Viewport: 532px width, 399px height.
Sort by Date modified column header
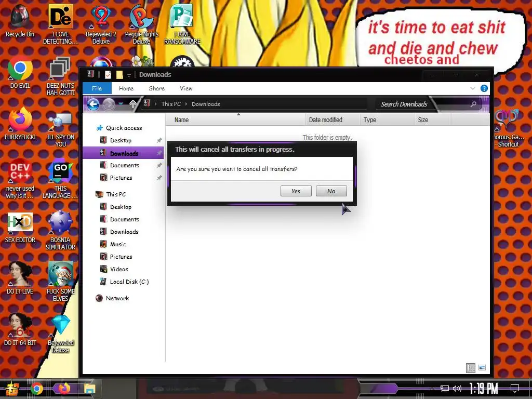click(332, 120)
